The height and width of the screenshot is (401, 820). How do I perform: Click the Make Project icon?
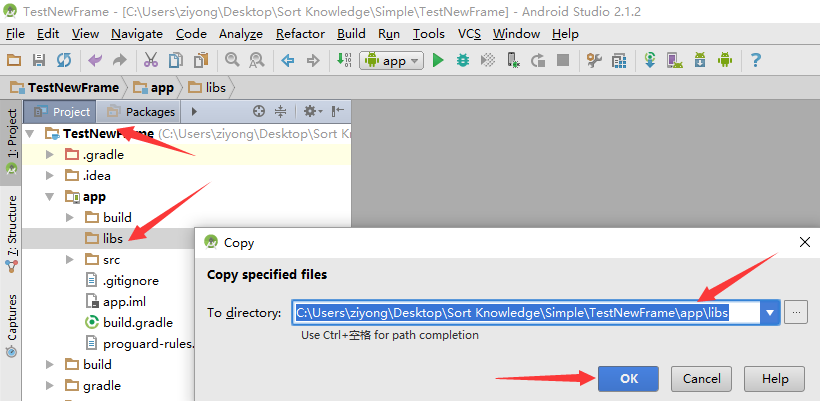[344, 60]
